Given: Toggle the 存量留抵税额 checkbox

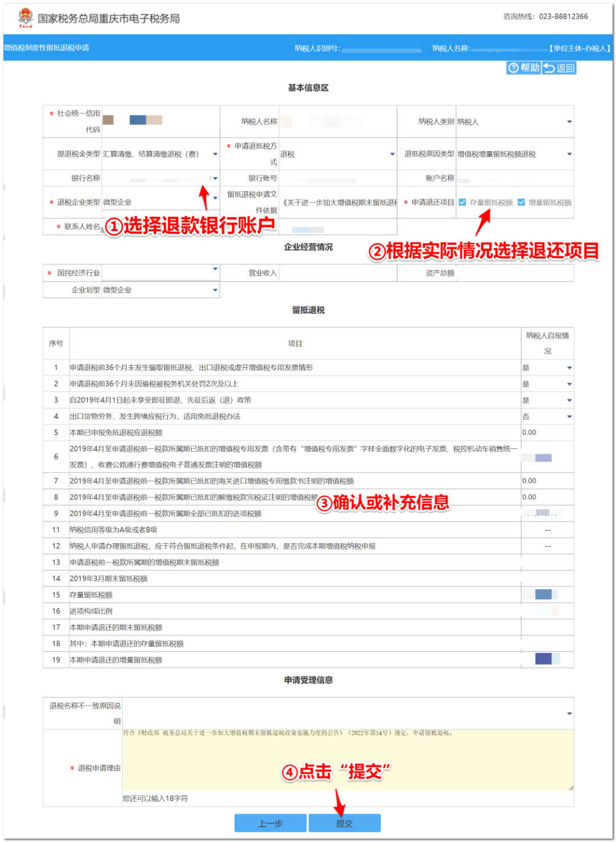Looking at the screenshot, I should (463, 202).
